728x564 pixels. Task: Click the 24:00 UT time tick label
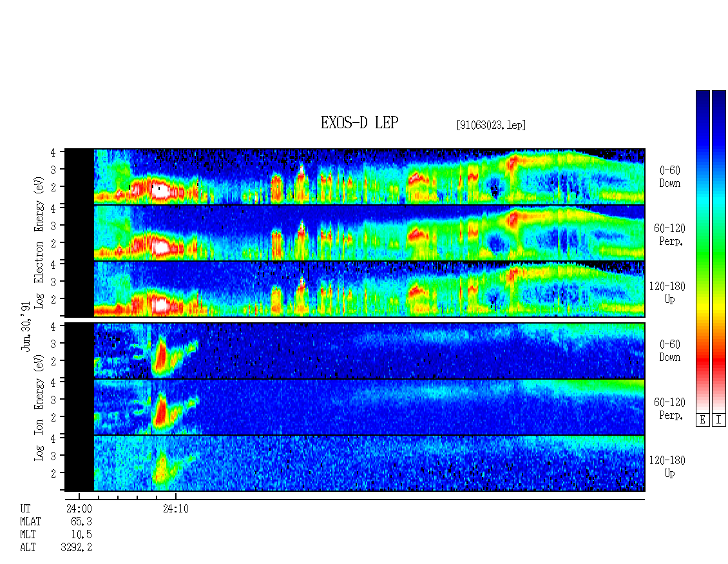click(79, 509)
